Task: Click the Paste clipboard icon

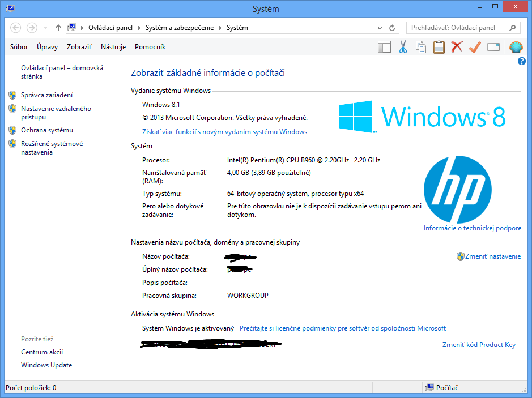Action: click(439, 47)
